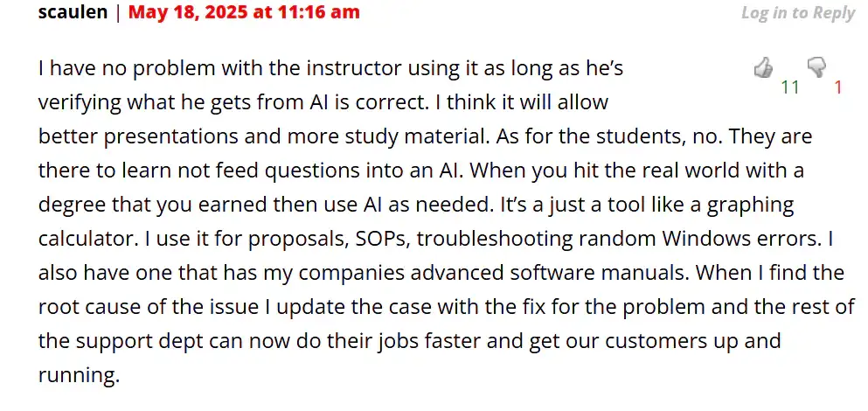Viewport: 868px width, 411px height.
Task: Click the word "calculator" in the comment
Action: click(x=86, y=239)
